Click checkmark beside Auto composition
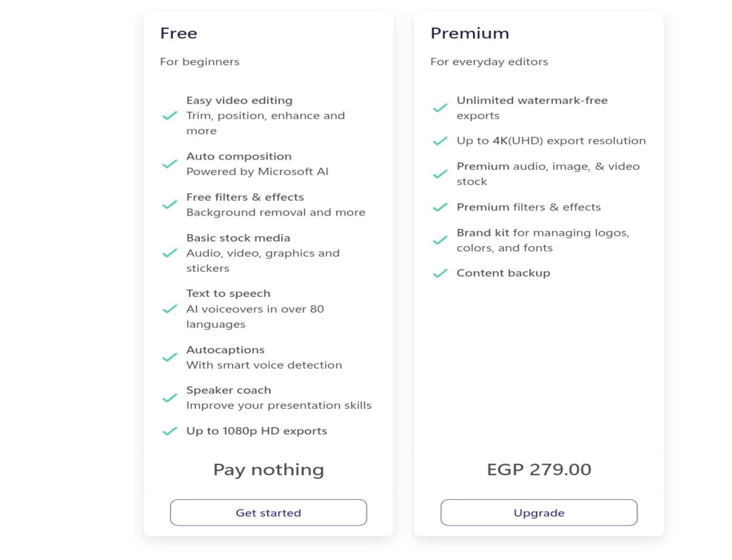This screenshot has width=732, height=560. coord(169,164)
